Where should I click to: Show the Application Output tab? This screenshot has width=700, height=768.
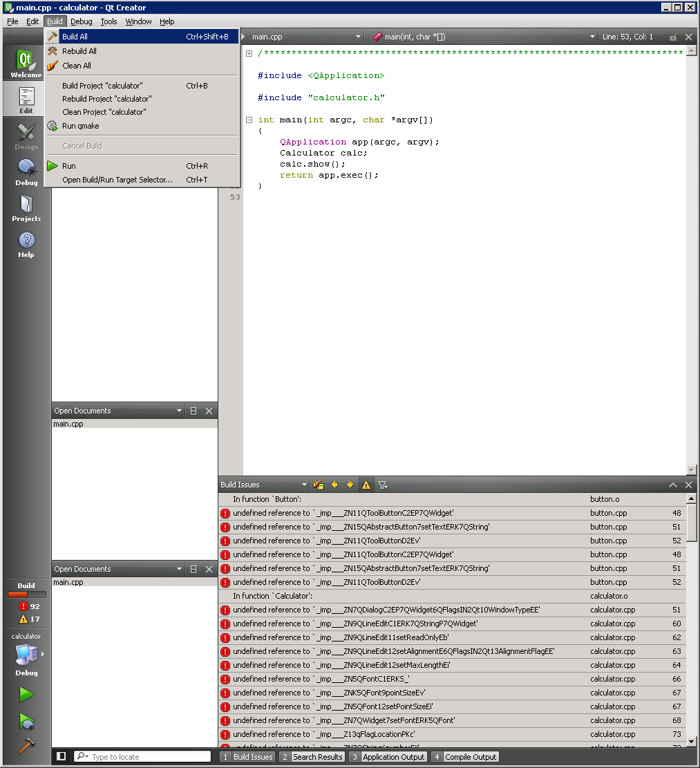coord(388,757)
